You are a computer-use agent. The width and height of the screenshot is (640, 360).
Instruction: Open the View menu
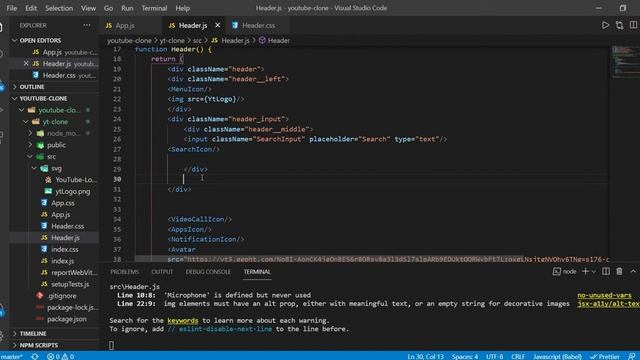[88, 8]
